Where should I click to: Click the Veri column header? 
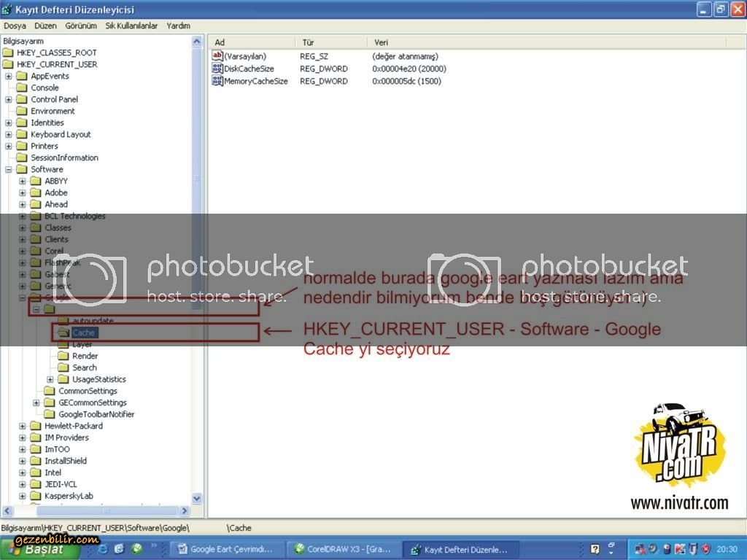click(x=381, y=42)
